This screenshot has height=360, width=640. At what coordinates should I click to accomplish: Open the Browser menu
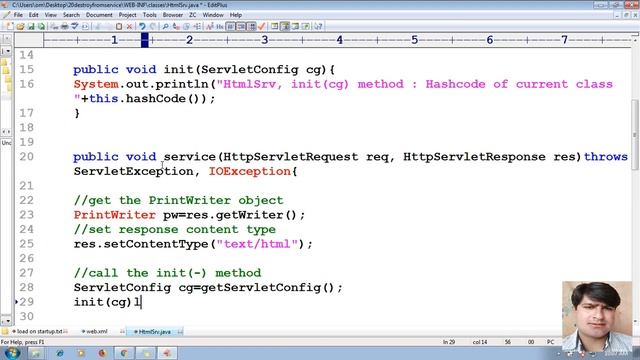pos(173,15)
